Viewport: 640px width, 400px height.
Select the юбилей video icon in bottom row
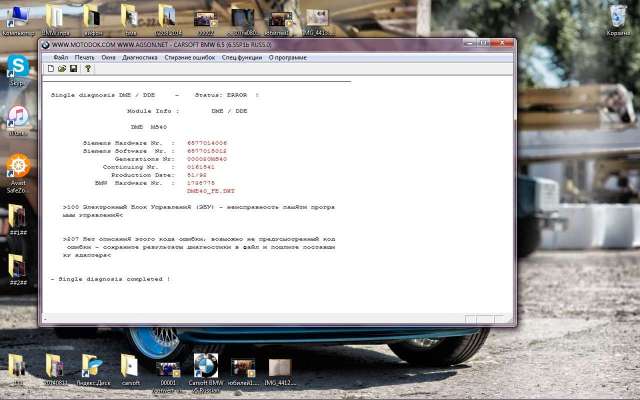(x=243, y=372)
